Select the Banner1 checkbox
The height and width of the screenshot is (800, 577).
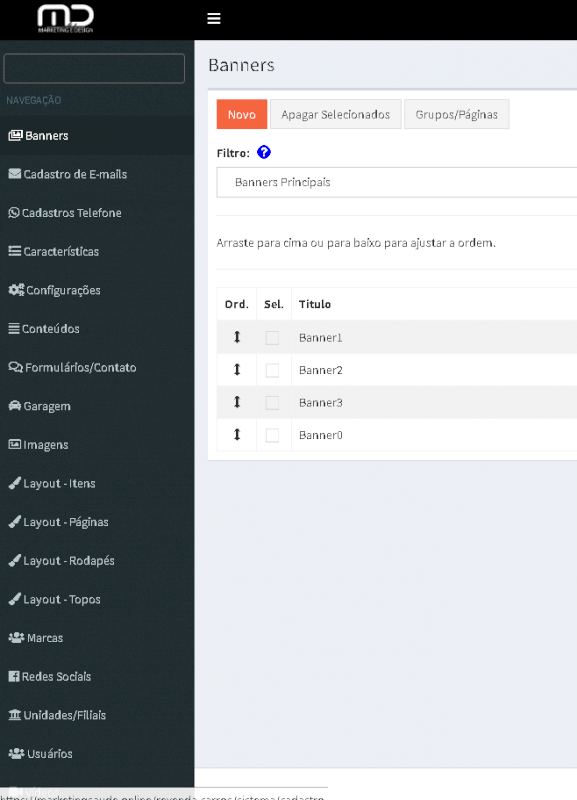click(x=272, y=338)
